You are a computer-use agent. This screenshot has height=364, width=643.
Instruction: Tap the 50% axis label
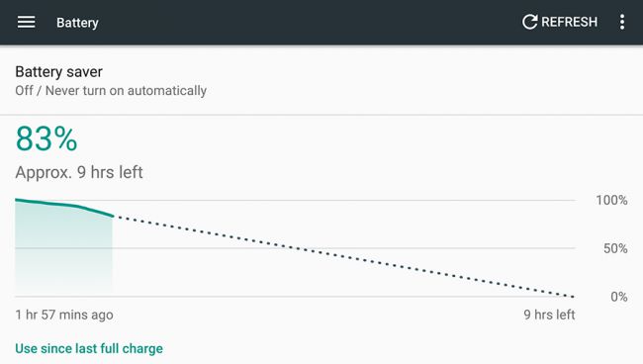coord(615,248)
